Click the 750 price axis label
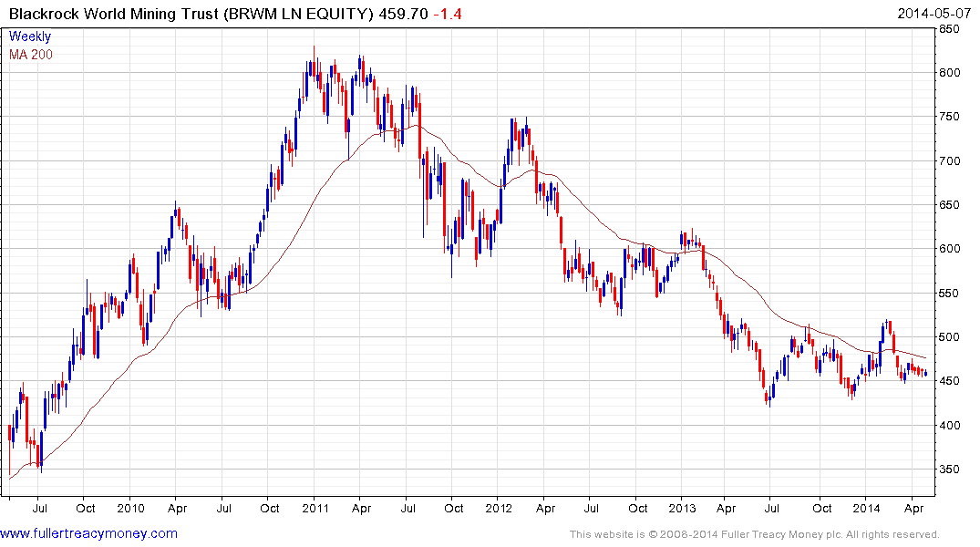The width and height of the screenshot is (980, 547). tap(949, 117)
